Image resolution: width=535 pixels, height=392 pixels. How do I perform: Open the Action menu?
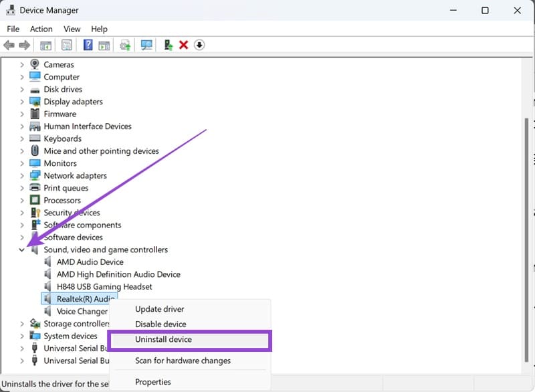pyautogui.click(x=41, y=29)
